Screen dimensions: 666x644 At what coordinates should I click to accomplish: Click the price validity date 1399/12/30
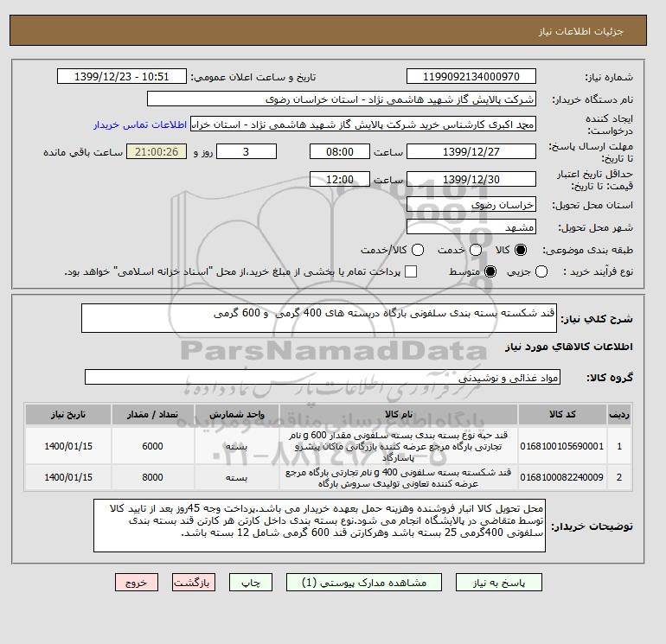471,179
